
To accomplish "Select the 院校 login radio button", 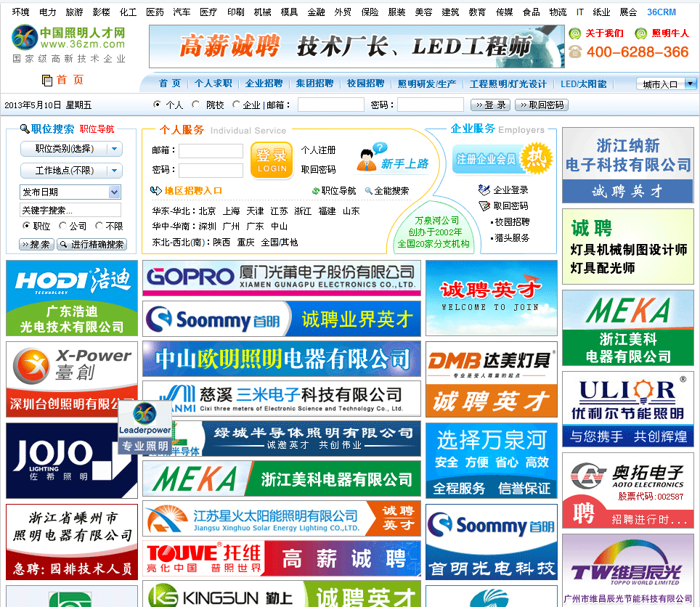I will 195,105.
